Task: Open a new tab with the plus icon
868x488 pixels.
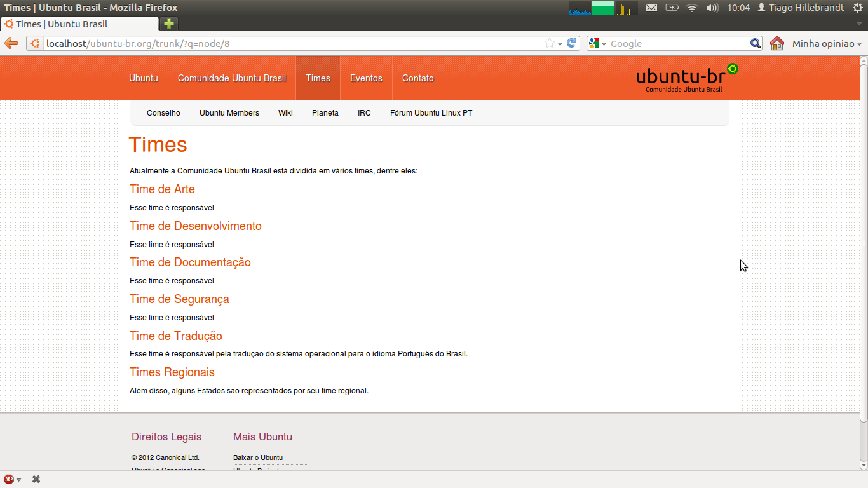Action: pos(168,24)
